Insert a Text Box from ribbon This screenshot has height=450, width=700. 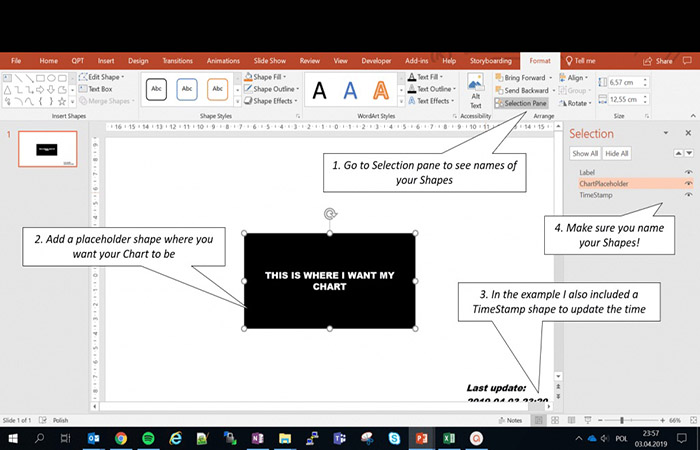coord(96,89)
